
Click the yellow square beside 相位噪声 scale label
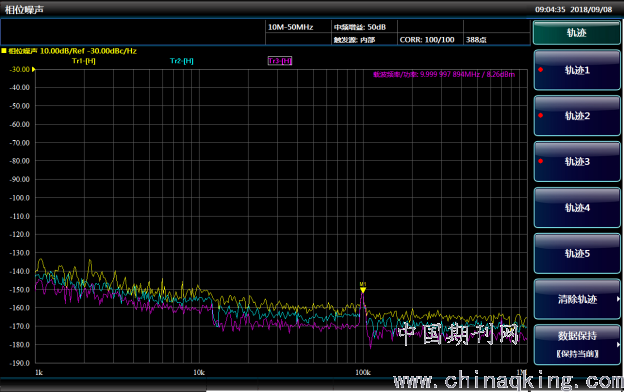(x=4, y=51)
